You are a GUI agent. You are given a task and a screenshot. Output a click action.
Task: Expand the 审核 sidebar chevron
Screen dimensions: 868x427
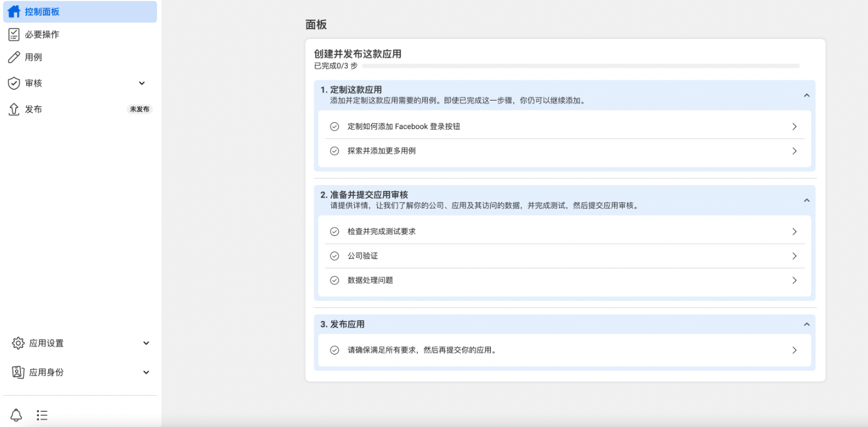[142, 83]
